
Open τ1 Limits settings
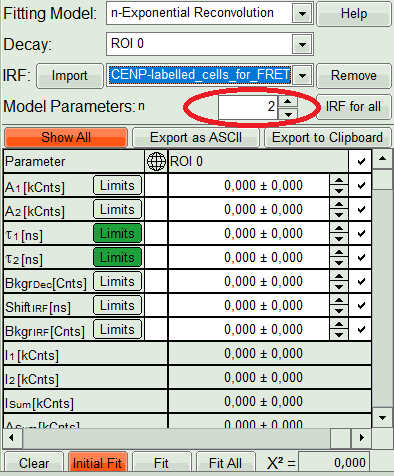click(x=117, y=233)
